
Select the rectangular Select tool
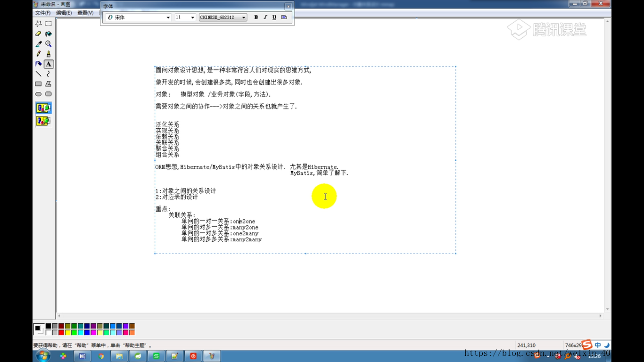[x=49, y=24]
